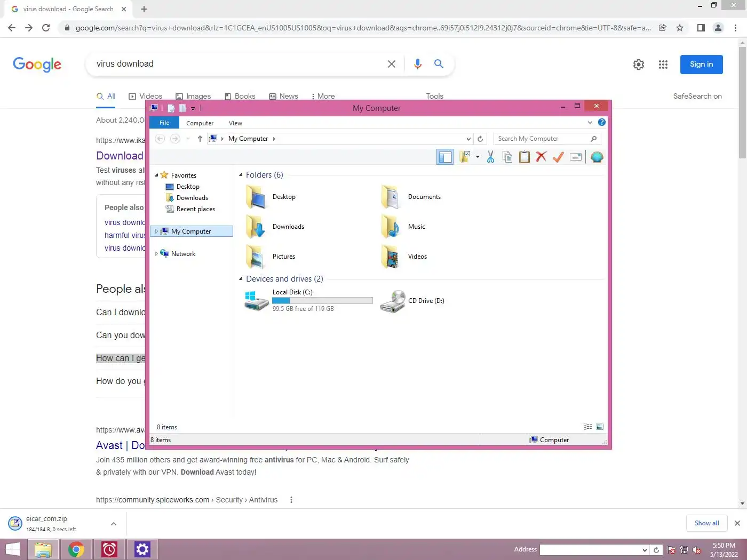Switch to large icons view in status bar
The image size is (747, 560).
(600, 427)
